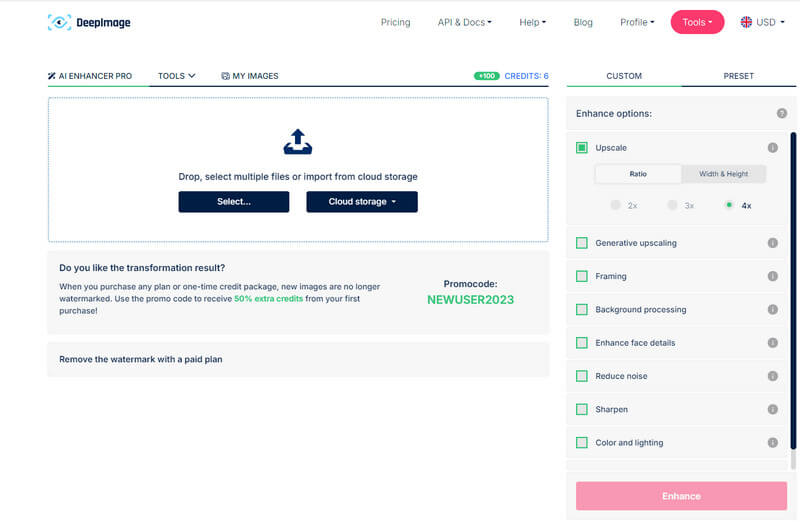Viewport: 800px width, 522px height.
Task: Open the info icon for Enhance face details
Action: [x=772, y=342]
